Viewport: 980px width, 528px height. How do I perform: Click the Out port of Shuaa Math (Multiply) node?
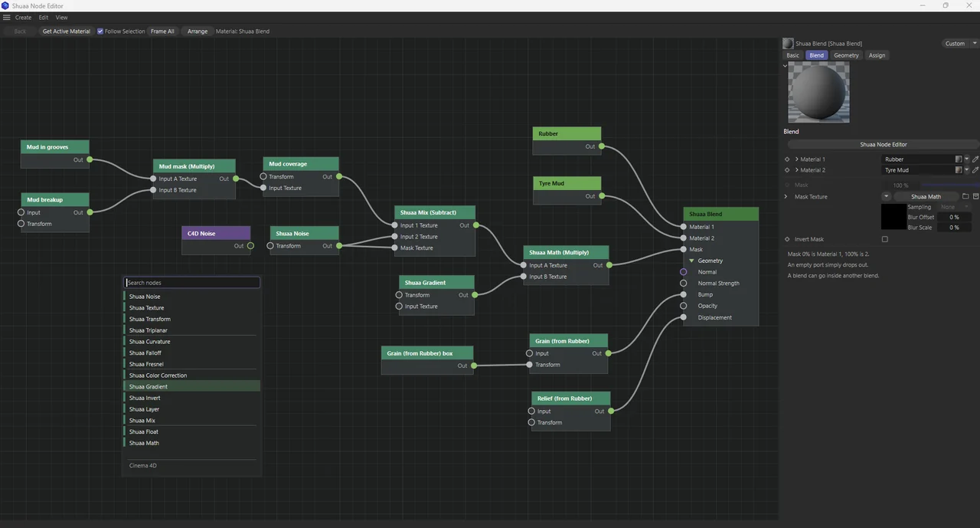click(609, 265)
